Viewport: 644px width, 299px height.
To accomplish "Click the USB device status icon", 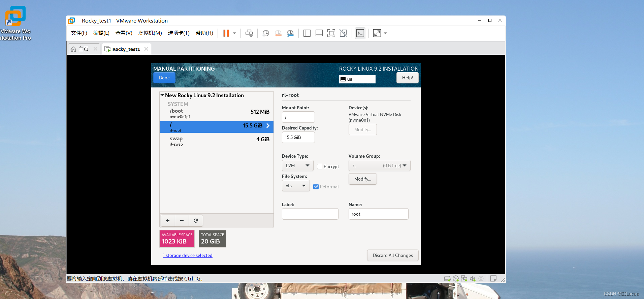I will (481, 278).
